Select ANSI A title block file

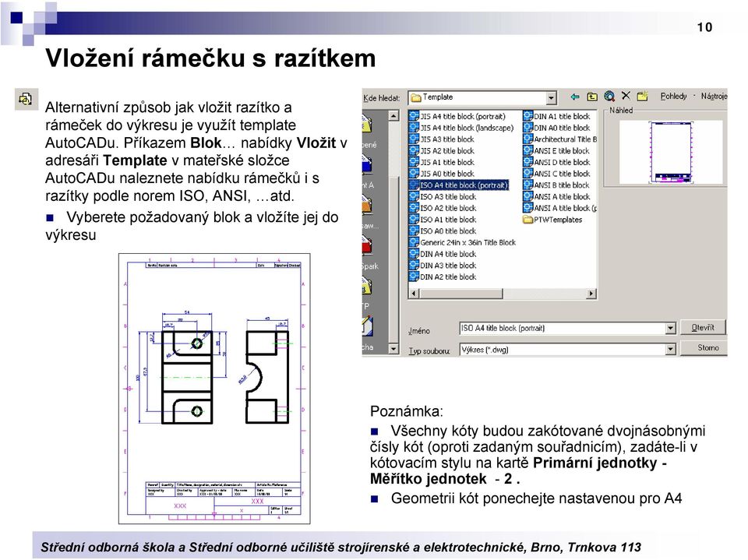[x=556, y=196]
